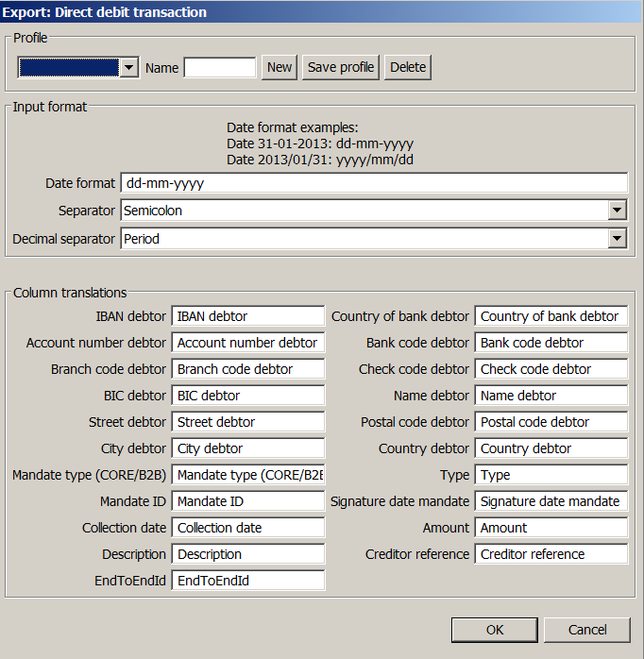Click the BIC debtor translation field
The height and width of the screenshot is (659, 644).
coord(248,396)
